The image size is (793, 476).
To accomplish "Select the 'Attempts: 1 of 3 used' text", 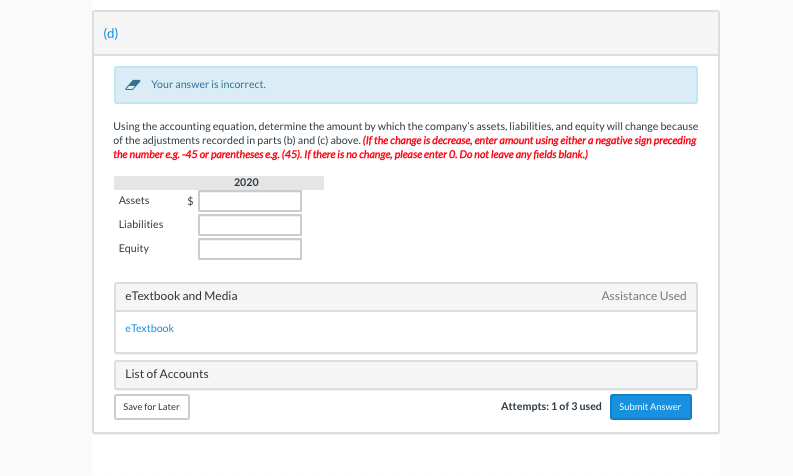I will point(551,406).
